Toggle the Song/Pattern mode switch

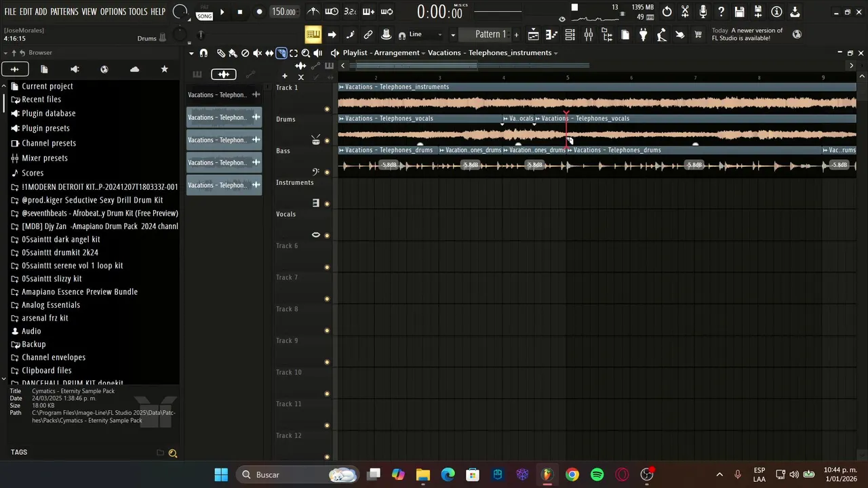coord(204,12)
